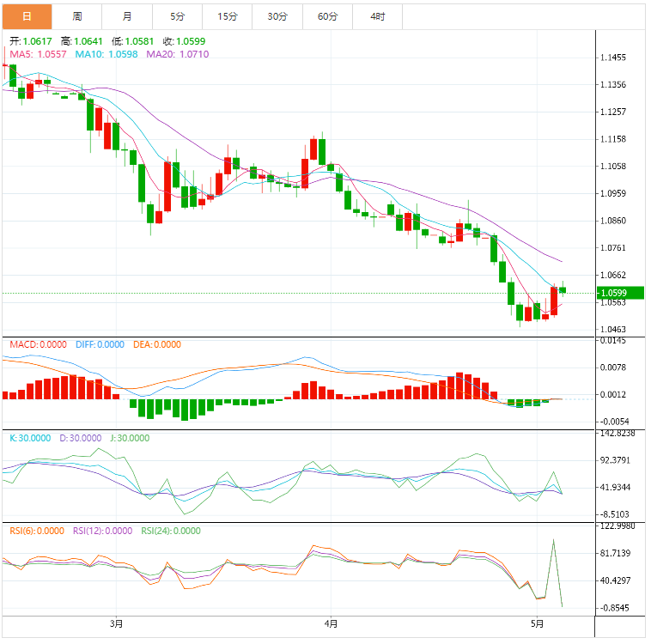Image resolution: width=651 pixels, height=644 pixels.
Task: Click the MACD:0.0000 indicator label
Action: tap(38, 344)
